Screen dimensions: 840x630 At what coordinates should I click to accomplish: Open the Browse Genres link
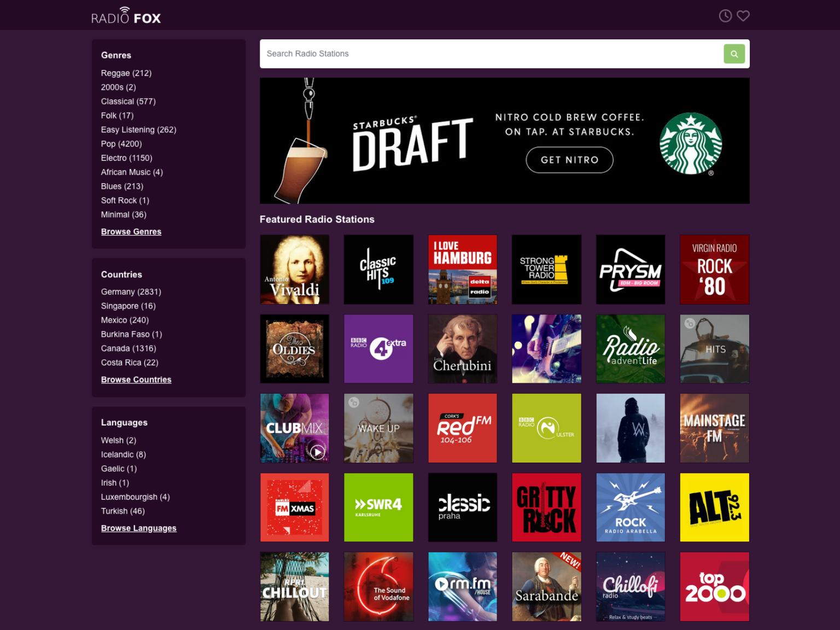(131, 232)
